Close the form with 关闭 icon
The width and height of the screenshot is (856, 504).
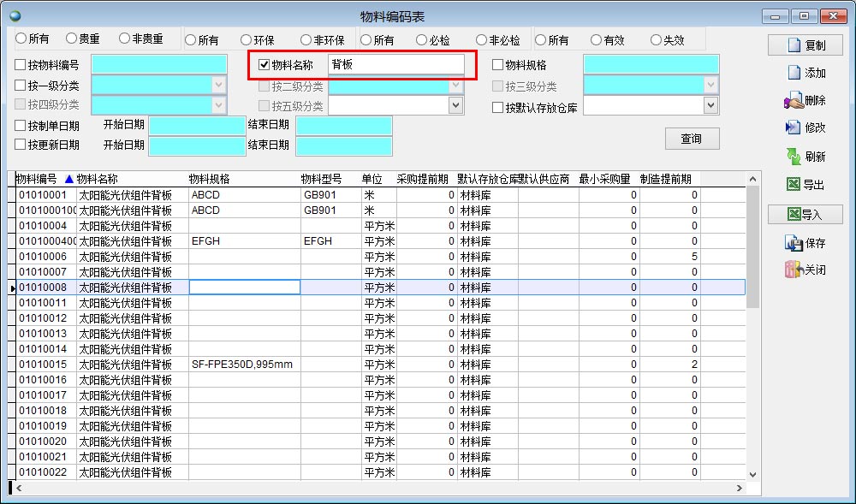tap(793, 270)
